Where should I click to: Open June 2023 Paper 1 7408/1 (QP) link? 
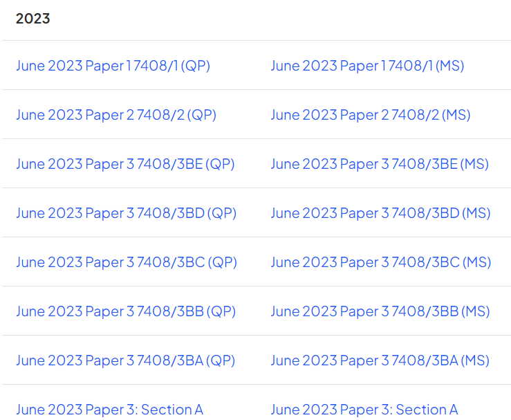[x=113, y=66]
